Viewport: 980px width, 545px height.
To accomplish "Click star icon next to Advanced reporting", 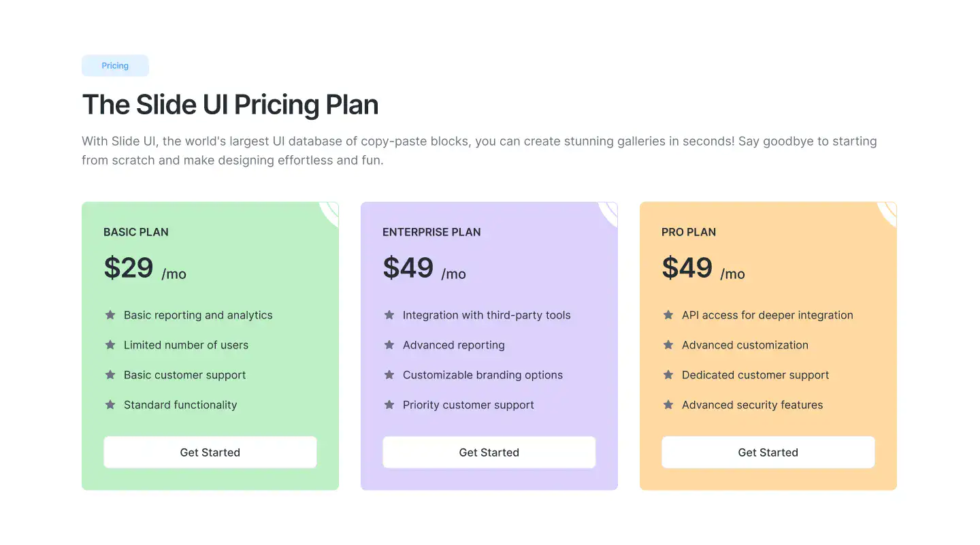I will click(x=389, y=345).
